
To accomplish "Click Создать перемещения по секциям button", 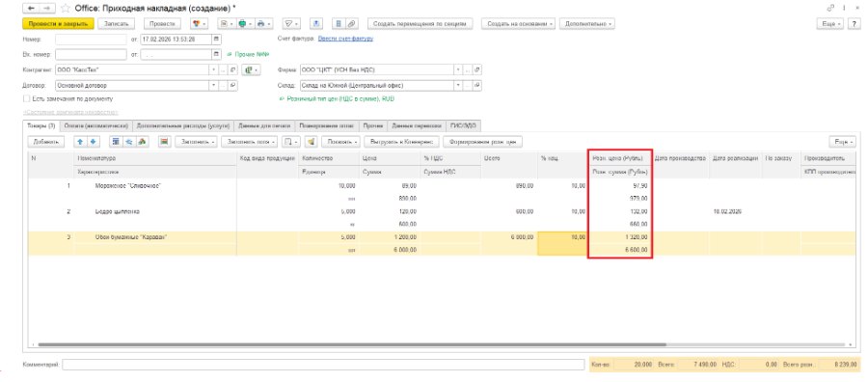I will (x=420, y=24).
